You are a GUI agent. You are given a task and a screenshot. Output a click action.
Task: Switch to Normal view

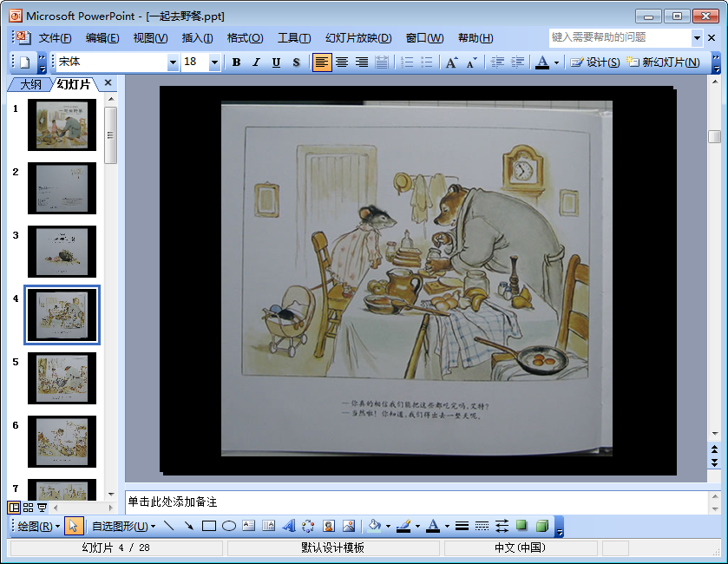15,508
